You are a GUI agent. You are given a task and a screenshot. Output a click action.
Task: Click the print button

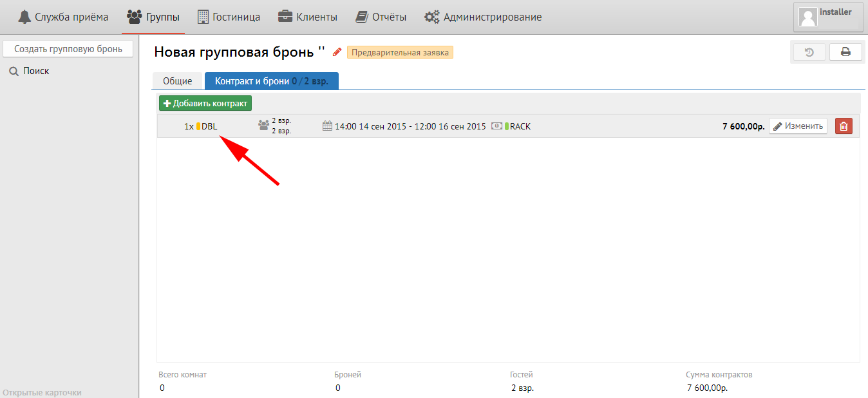(x=845, y=52)
